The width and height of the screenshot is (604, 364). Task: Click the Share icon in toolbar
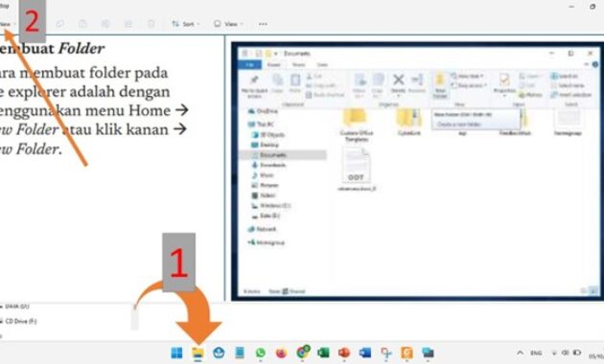(128, 24)
